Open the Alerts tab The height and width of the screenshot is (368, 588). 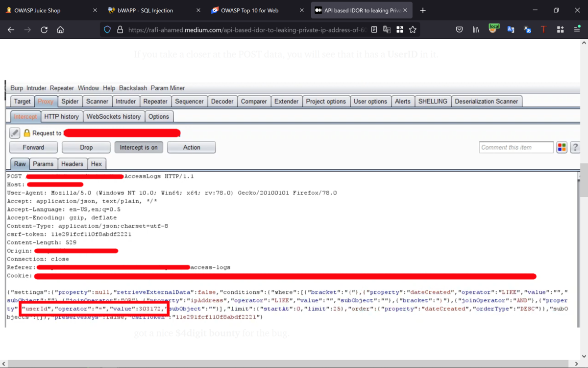(x=403, y=102)
